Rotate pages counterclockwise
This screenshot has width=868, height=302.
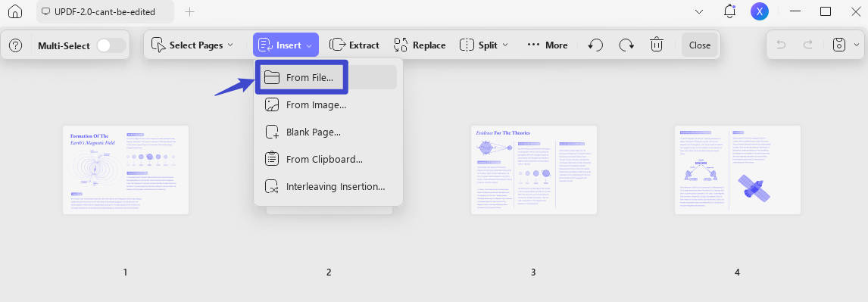point(595,45)
